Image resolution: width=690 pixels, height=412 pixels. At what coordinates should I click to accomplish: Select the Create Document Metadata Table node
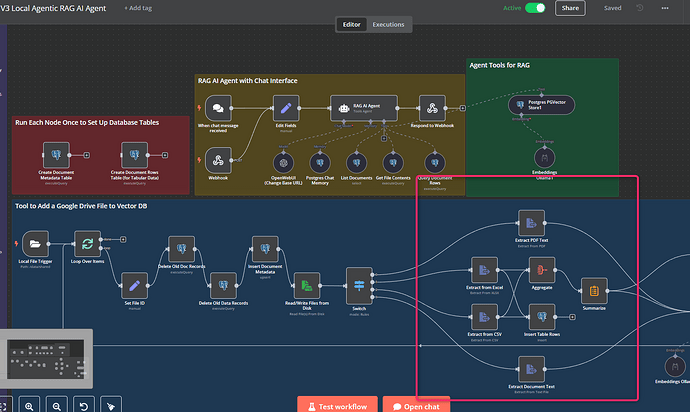pyautogui.click(x=56, y=155)
